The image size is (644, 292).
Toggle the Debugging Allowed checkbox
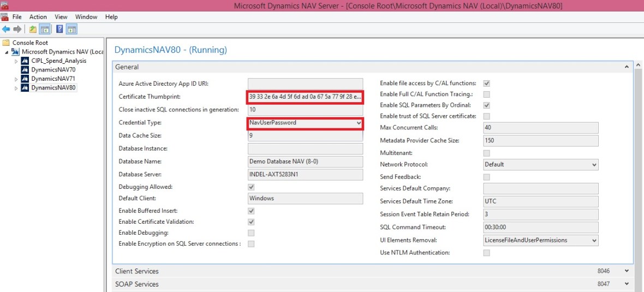[x=251, y=187]
